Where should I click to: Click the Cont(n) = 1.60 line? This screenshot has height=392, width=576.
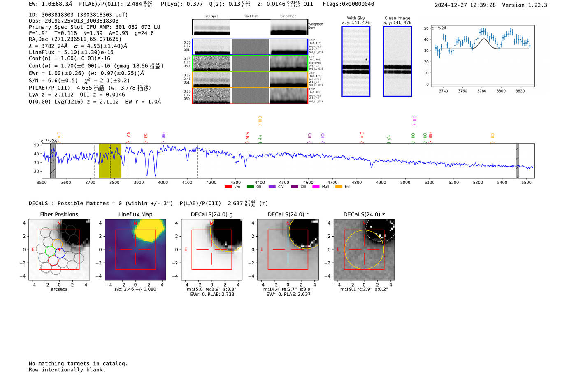[70, 58]
